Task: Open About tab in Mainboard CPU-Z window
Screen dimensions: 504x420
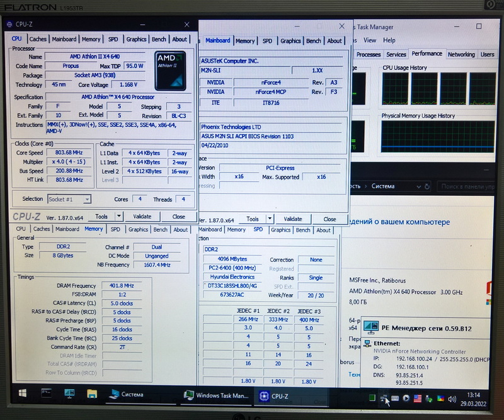Action: 335,41
